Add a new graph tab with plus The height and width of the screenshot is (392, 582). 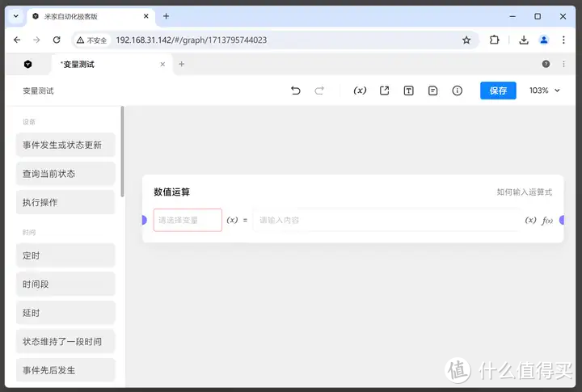point(181,64)
